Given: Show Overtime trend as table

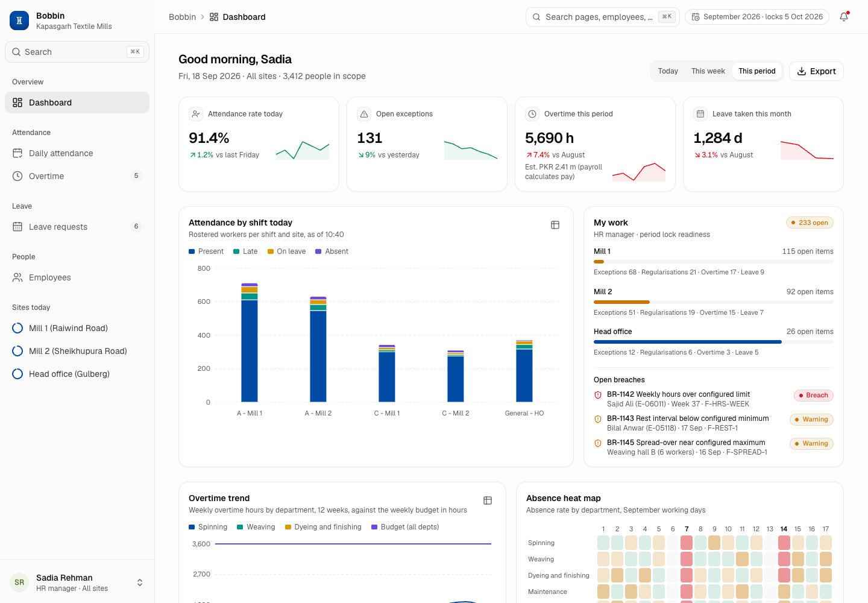Looking at the screenshot, I should (x=488, y=500).
